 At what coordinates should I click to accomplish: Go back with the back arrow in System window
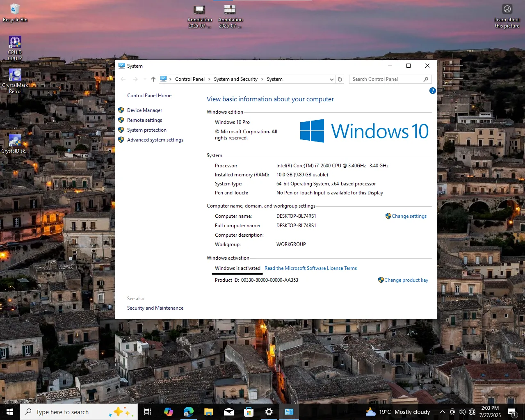[x=123, y=79]
